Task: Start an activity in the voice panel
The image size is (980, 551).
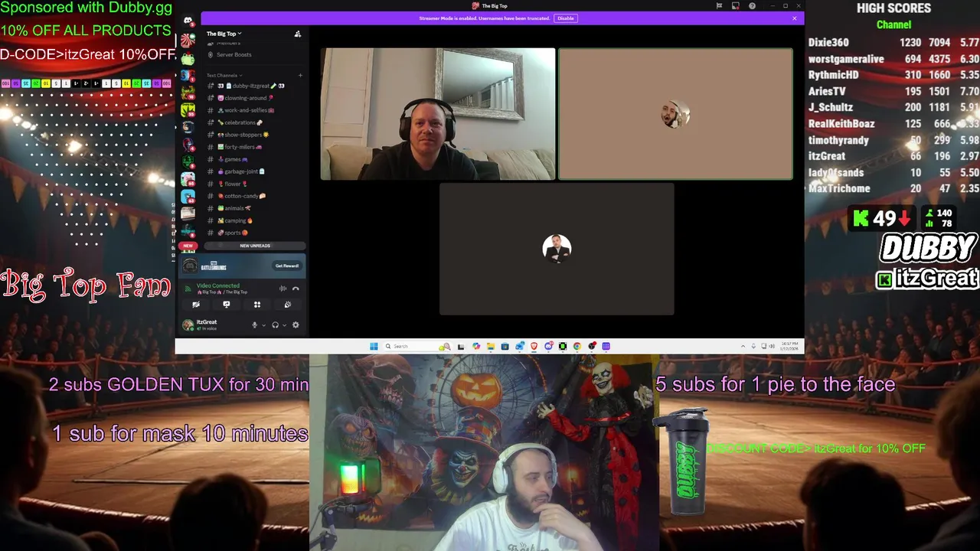Action: (257, 305)
